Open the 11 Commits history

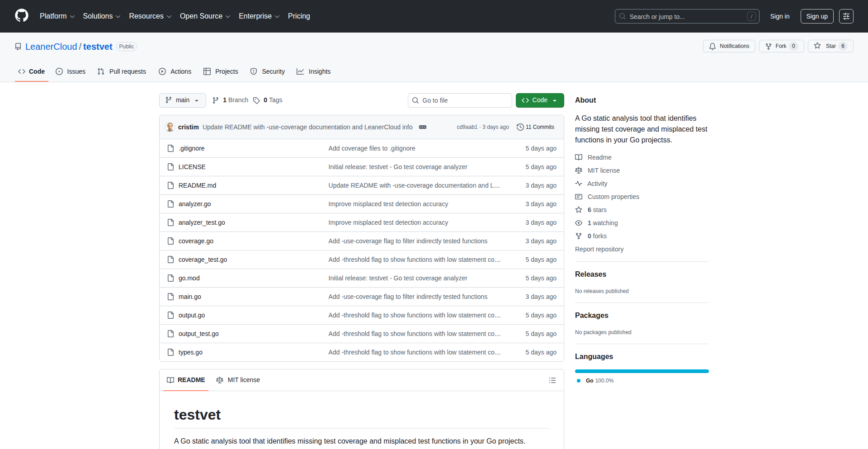535,127
